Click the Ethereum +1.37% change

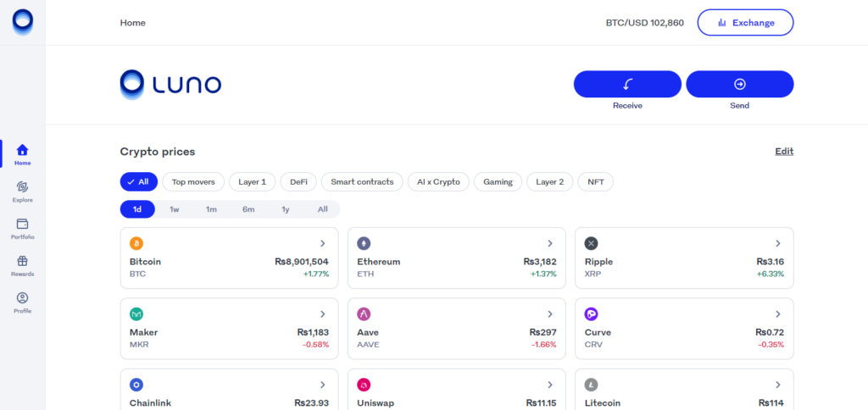point(543,274)
